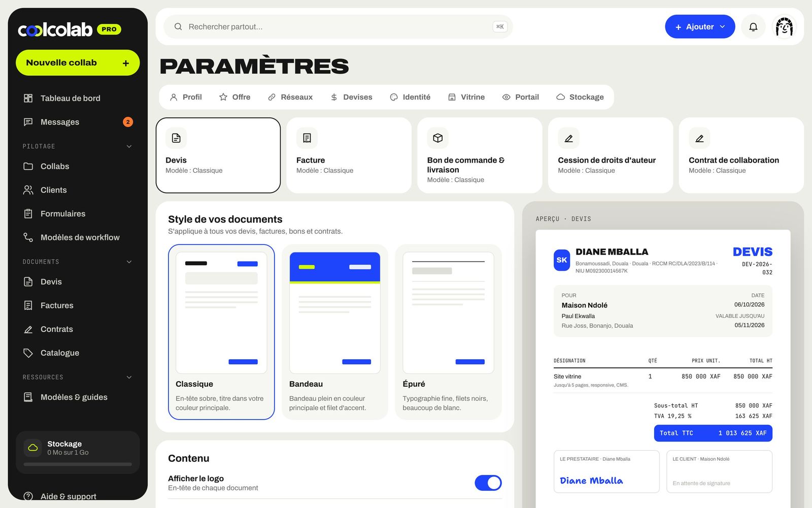Open Factures in the sidebar
The width and height of the screenshot is (812, 508).
78,305
